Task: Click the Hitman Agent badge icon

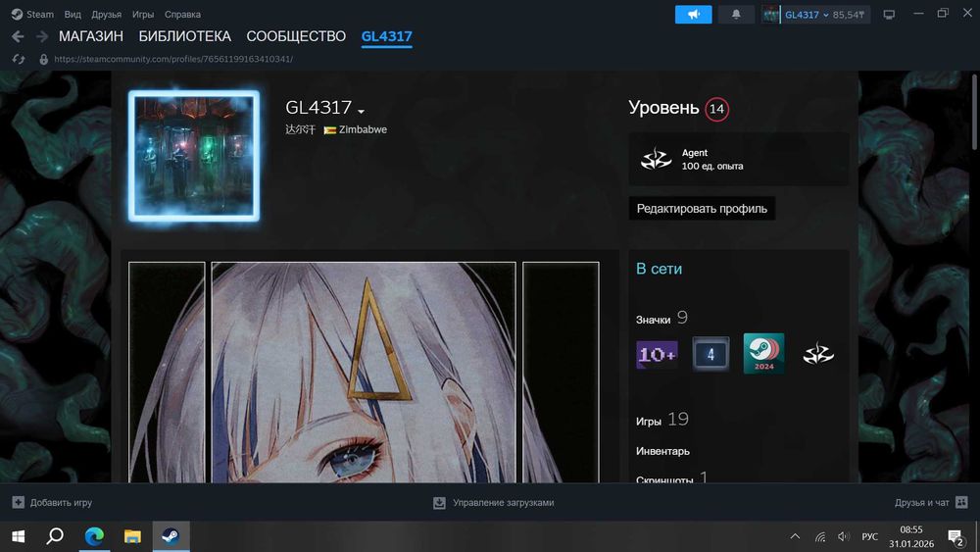Action: pyautogui.click(x=657, y=159)
